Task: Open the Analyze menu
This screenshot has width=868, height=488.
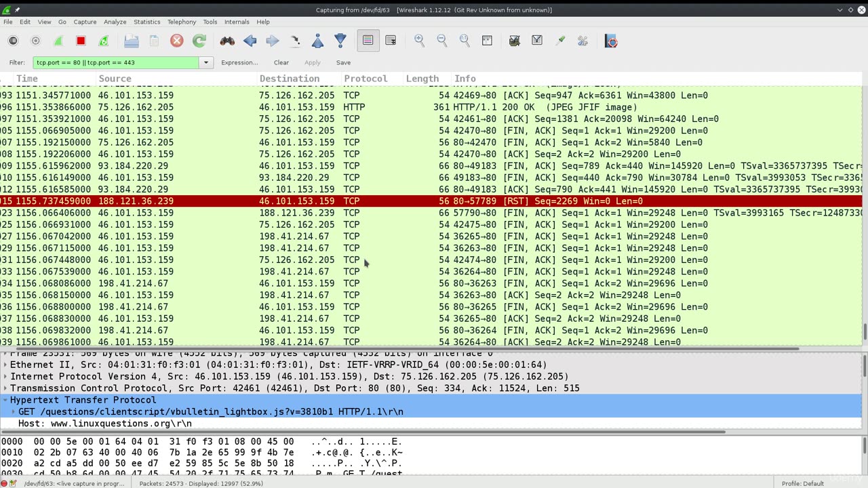Action: pos(115,22)
